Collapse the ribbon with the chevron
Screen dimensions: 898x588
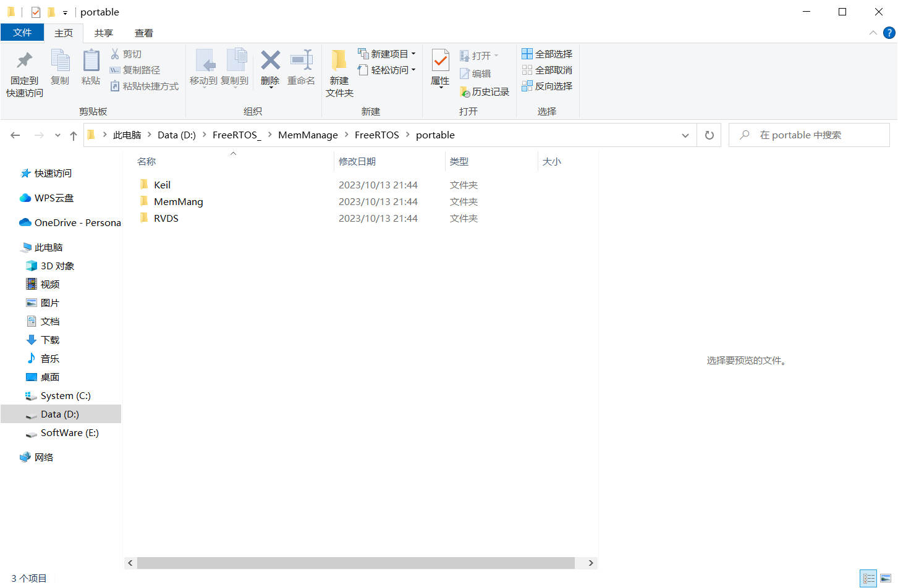click(x=873, y=33)
